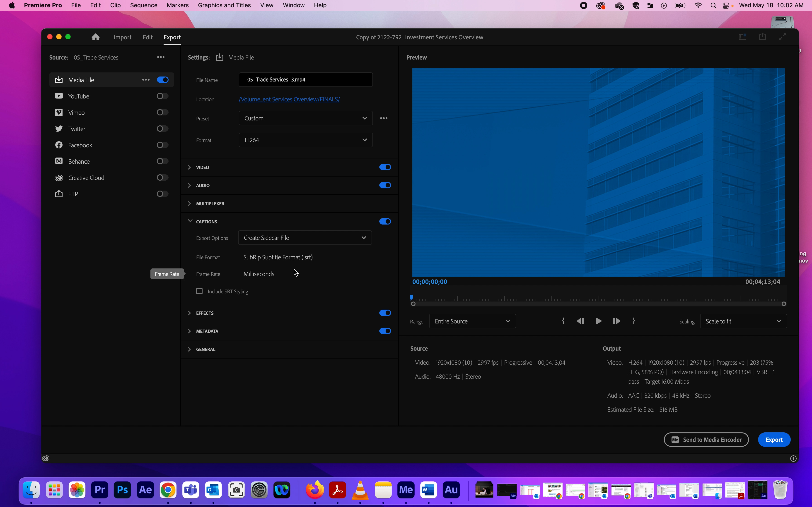This screenshot has height=507, width=812.
Task: Click the Source options ellipsis icon
Action: pos(161,57)
